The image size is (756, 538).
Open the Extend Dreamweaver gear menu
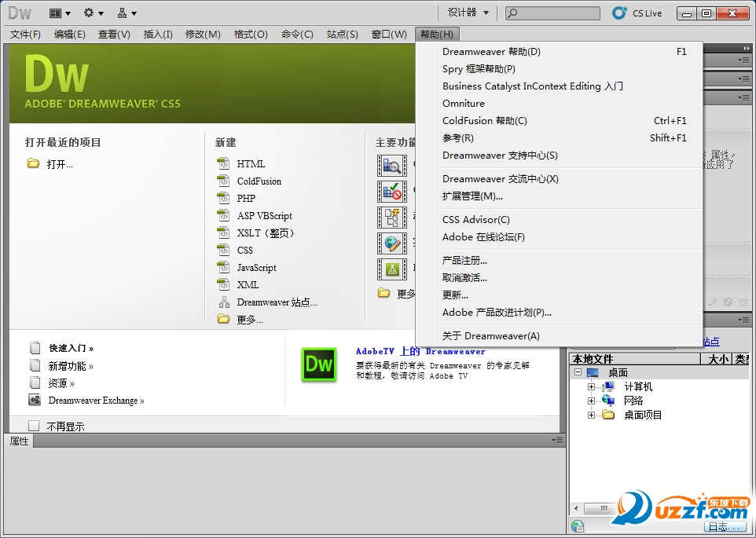coord(93,13)
